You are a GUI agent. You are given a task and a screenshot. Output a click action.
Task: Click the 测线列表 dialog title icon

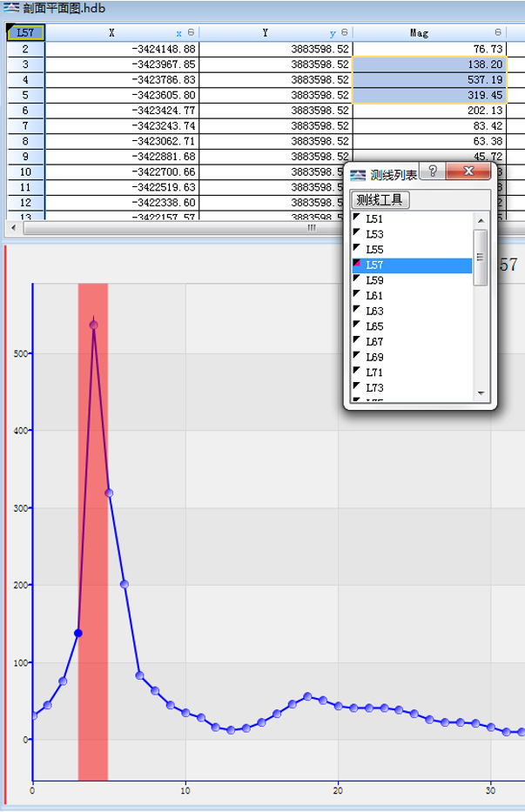(358, 175)
